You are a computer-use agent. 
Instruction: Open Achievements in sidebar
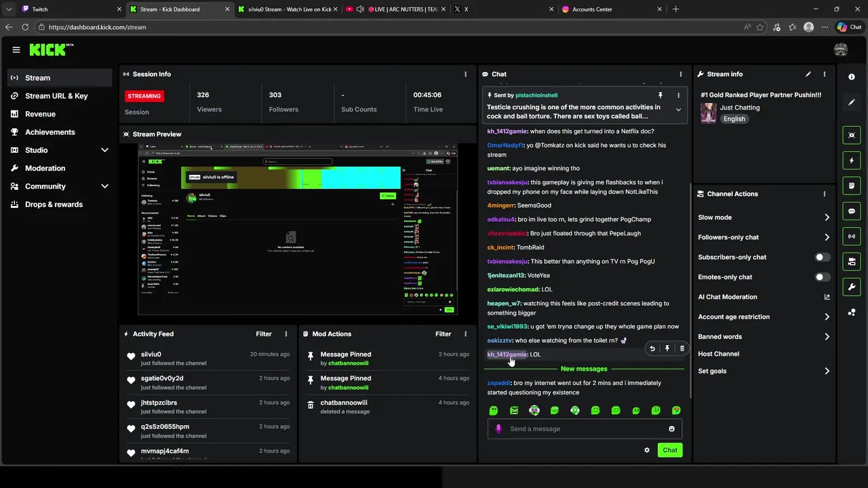(x=60, y=132)
